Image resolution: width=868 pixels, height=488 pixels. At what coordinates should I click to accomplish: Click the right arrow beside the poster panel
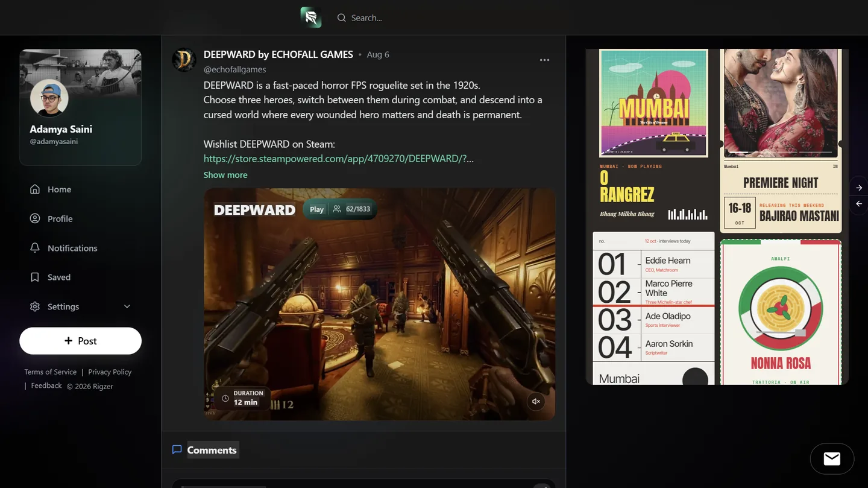click(859, 188)
